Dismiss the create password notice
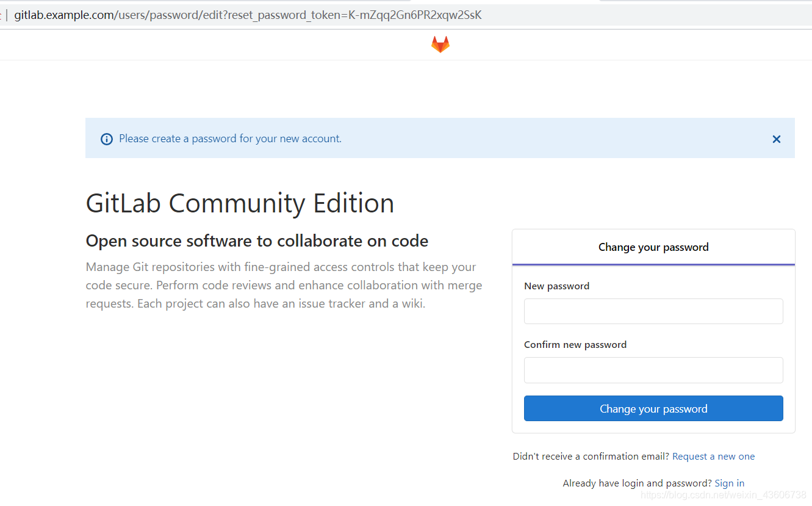 (x=777, y=139)
